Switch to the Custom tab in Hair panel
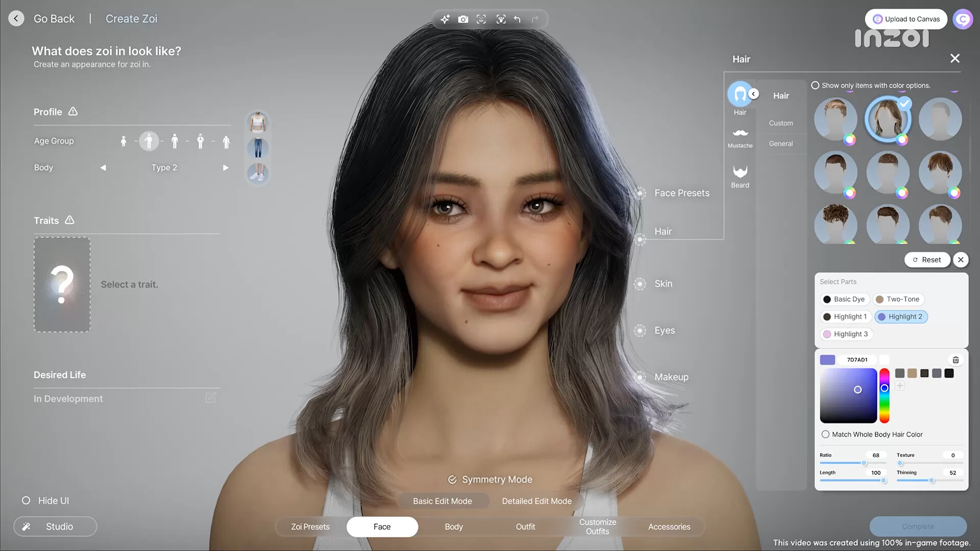The height and width of the screenshot is (551, 980). pos(781,122)
